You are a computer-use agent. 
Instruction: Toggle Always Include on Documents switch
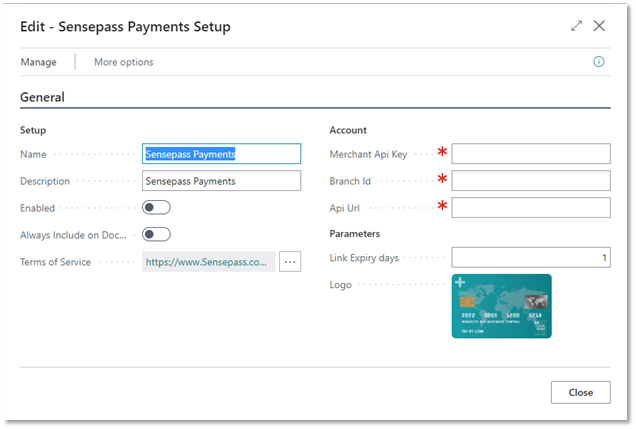click(156, 234)
